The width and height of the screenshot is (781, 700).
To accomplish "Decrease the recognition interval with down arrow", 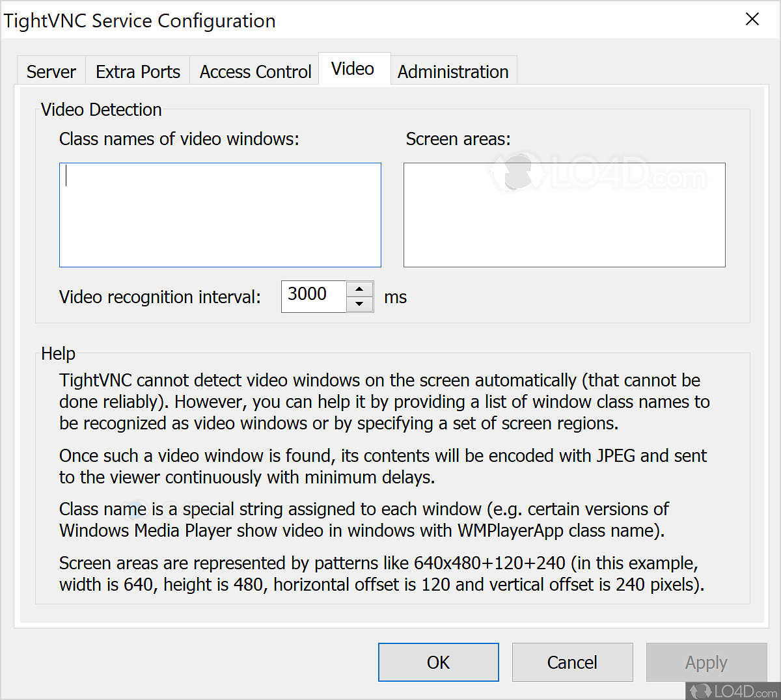I will click(360, 304).
